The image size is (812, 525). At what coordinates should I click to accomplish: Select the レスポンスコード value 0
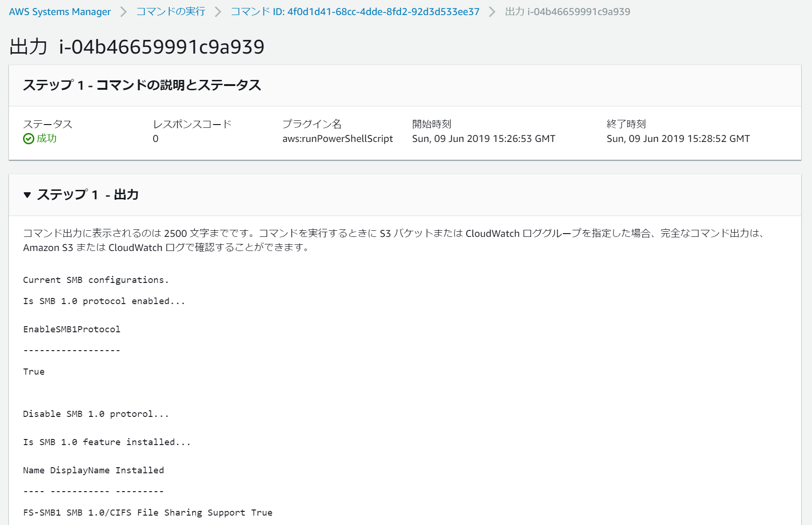click(x=155, y=138)
